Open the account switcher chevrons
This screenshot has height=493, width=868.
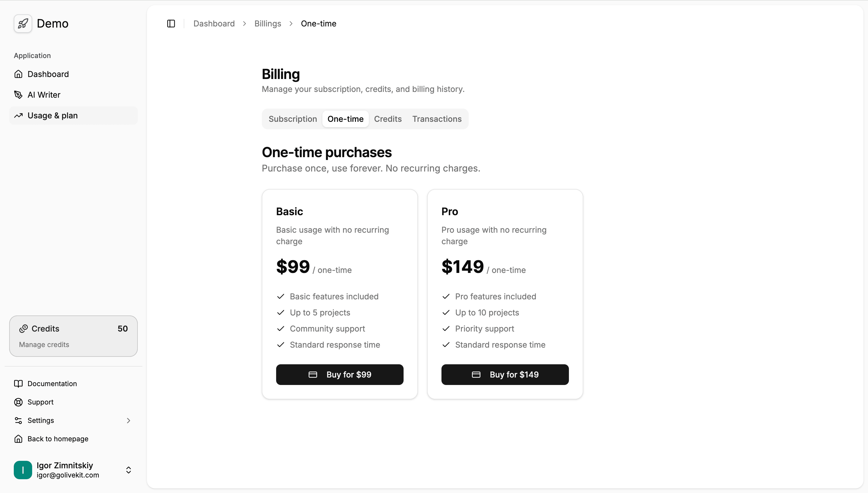[x=129, y=470]
